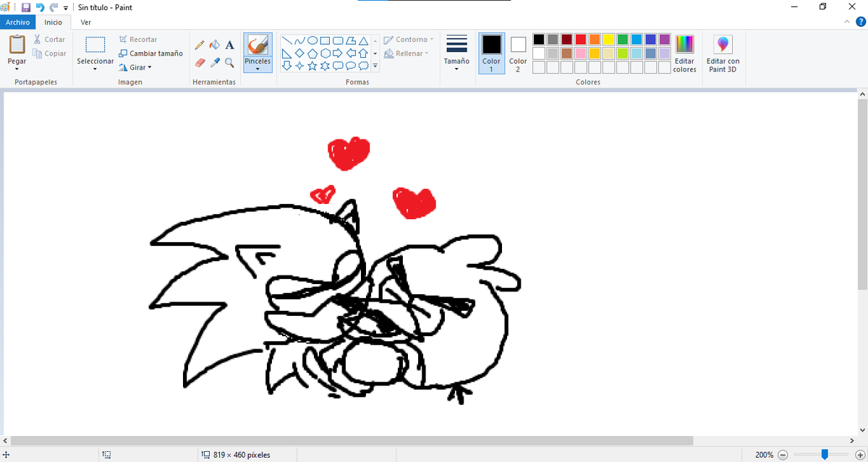Choose the pink color swatch

coord(580,54)
